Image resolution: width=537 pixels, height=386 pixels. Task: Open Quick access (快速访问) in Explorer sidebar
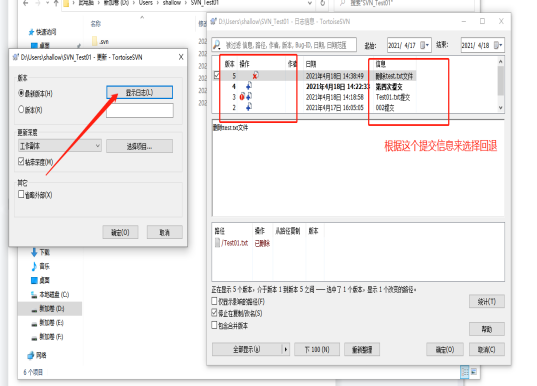(x=42, y=32)
